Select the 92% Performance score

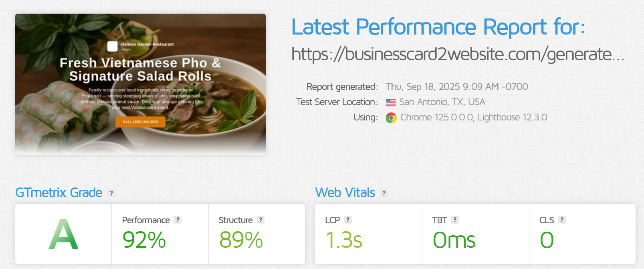[144, 240]
